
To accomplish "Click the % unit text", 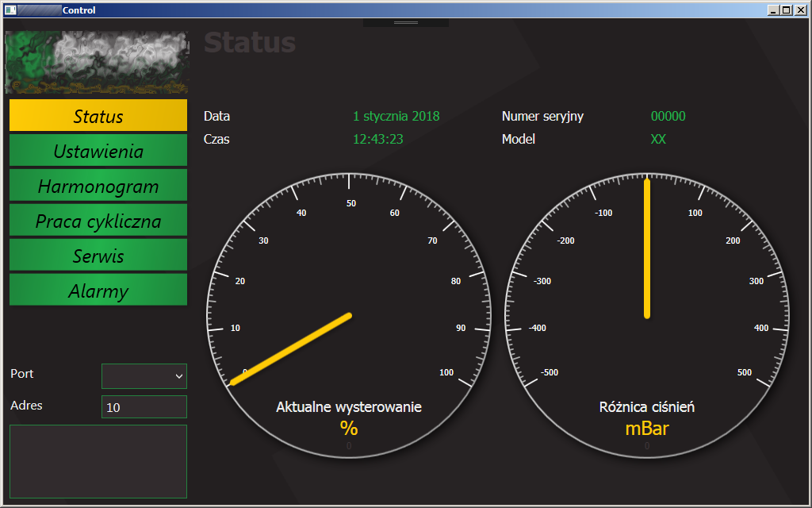I will (349, 429).
